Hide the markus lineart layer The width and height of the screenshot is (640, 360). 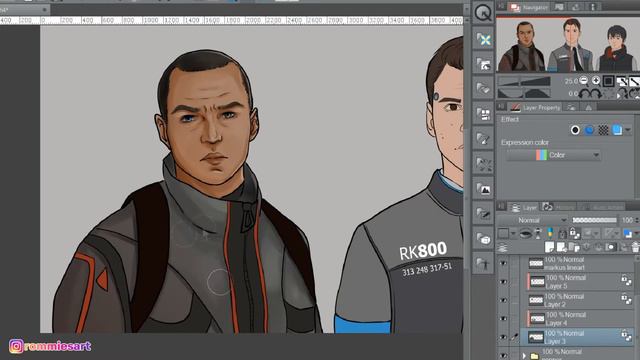pyautogui.click(x=503, y=263)
